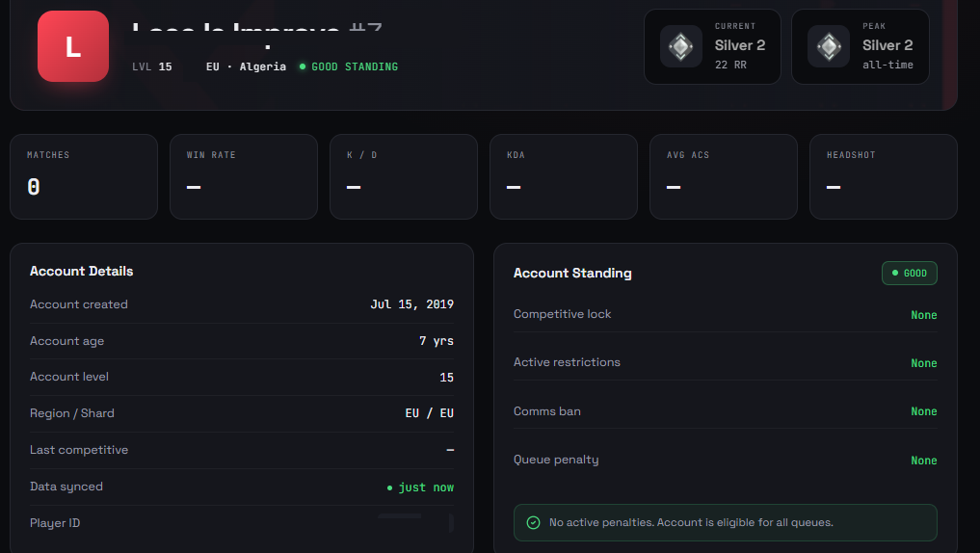This screenshot has height=553, width=980.
Task: Click the 'Player ID' label
Action: tap(55, 523)
